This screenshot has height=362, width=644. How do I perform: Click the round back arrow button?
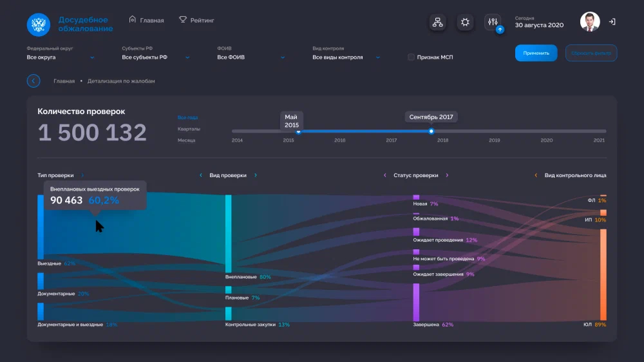(x=33, y=81)
